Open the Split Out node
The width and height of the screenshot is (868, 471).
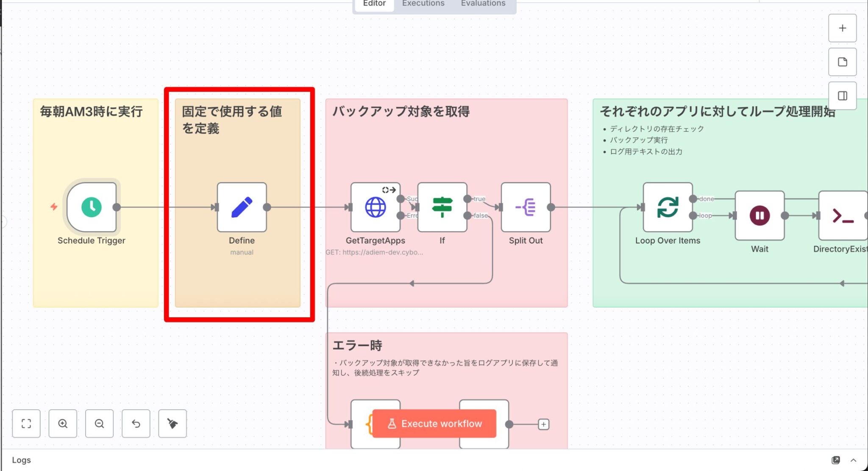pos(526,207)
